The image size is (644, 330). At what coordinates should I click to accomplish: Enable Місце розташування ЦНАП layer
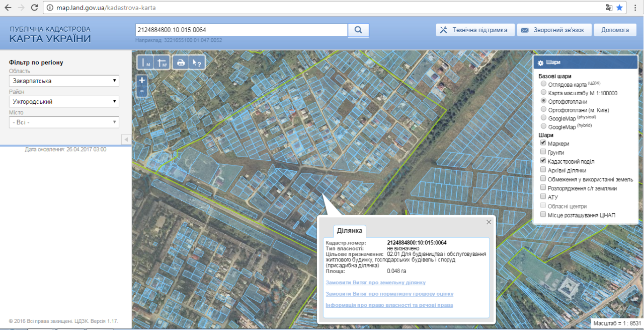543,214
